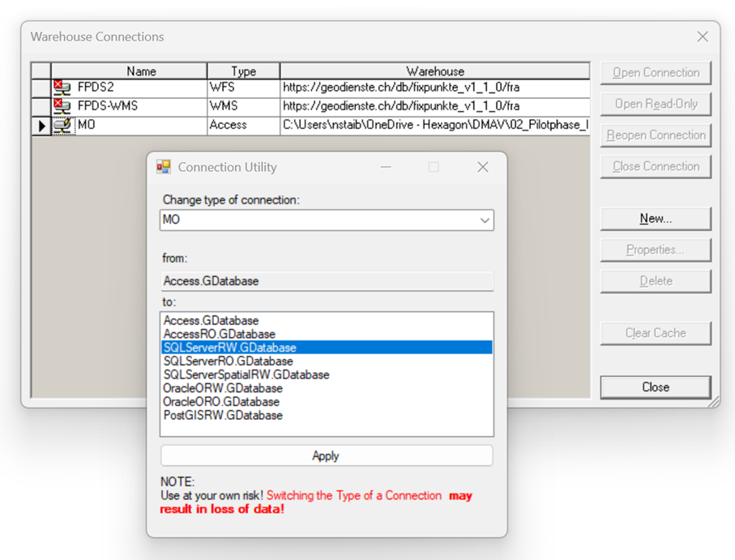The image size is (735, 560).
Task: Pick OracleORW.GDatabase in the to list
Action: [223, 388]
